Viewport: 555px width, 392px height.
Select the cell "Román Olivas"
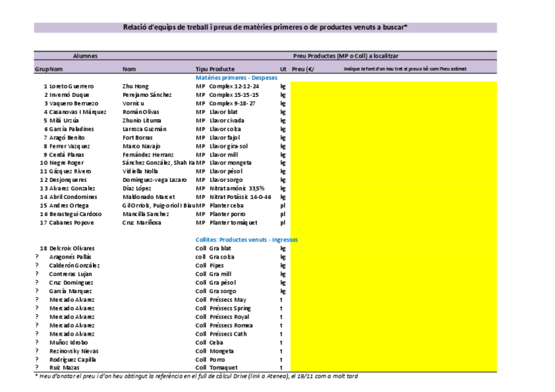141,112
